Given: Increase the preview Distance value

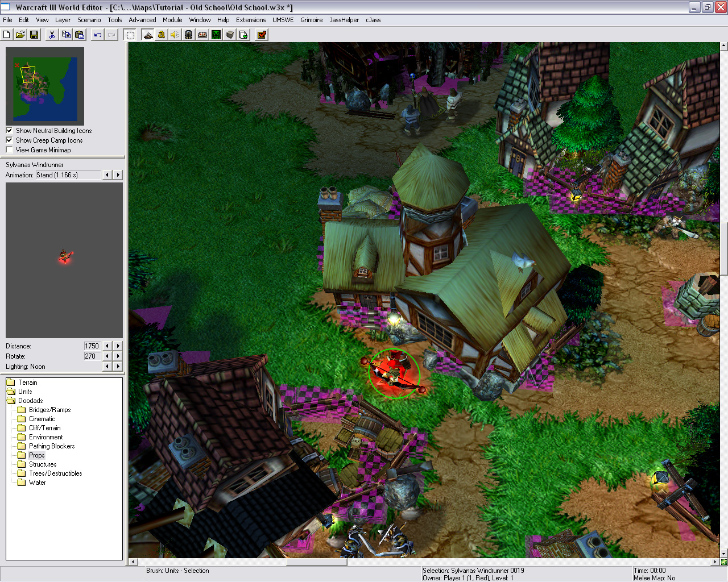Looking at the screenshot, I should [x=118, y=346].
